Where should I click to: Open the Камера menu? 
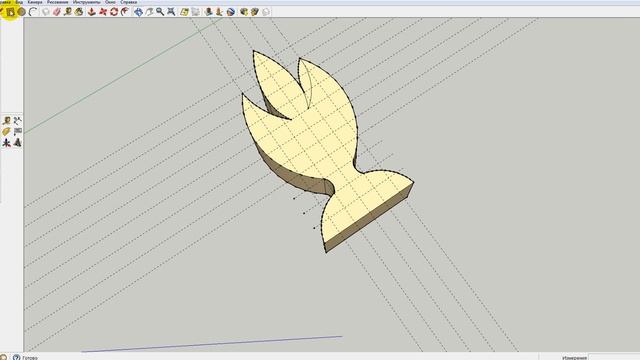click(35, 2)
